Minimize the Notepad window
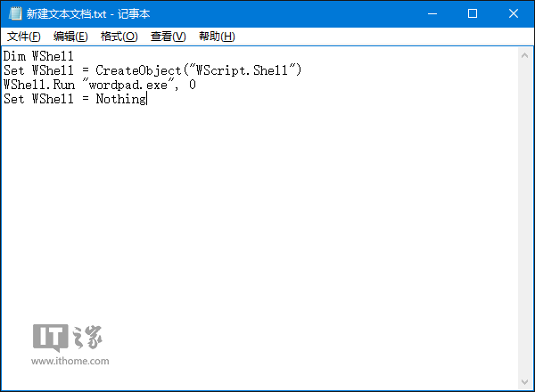The image size is (535, 392). [x=432, y=13]
